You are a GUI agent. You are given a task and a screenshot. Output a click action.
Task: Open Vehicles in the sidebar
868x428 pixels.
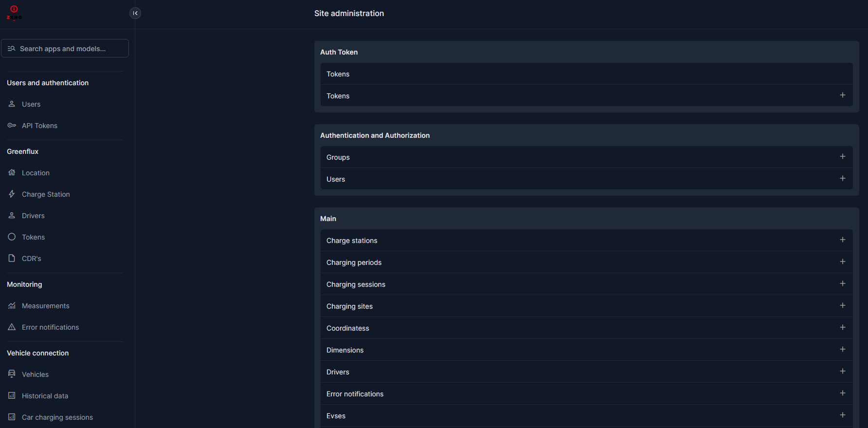(35, 374)
